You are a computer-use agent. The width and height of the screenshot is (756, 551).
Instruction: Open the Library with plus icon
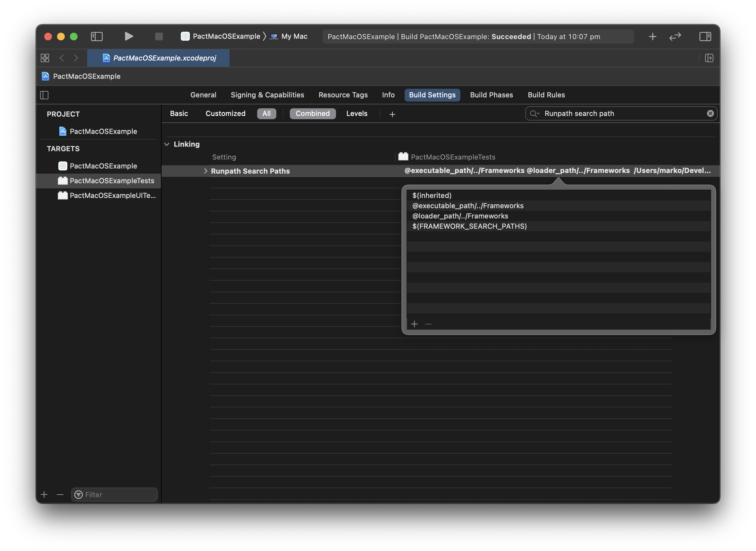click(x=652, y=36)
